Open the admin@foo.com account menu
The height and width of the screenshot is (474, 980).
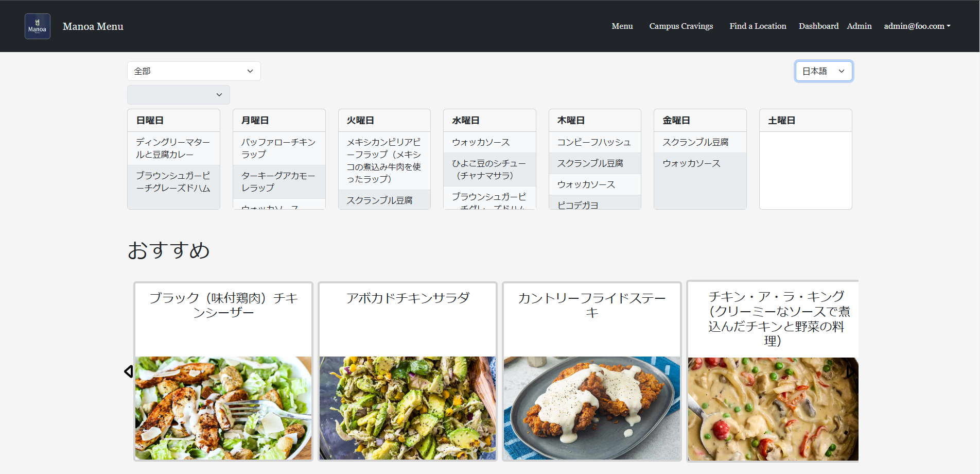point(917,26)
